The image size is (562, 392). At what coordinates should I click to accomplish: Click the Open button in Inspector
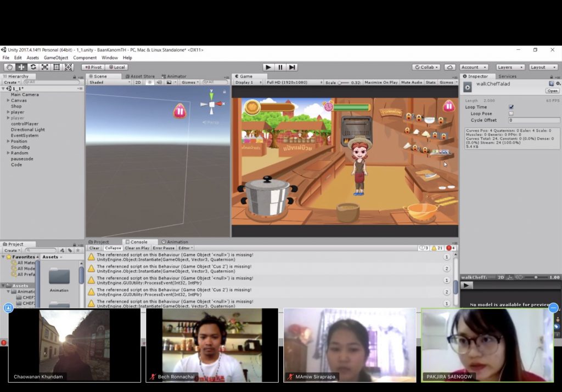coord(552,90)
